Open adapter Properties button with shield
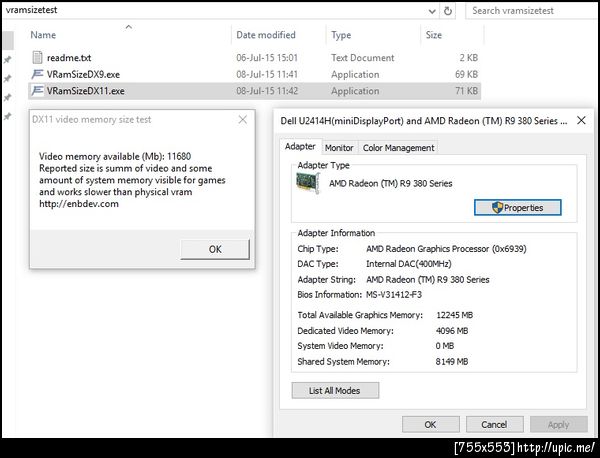 [x=518, y=208]
